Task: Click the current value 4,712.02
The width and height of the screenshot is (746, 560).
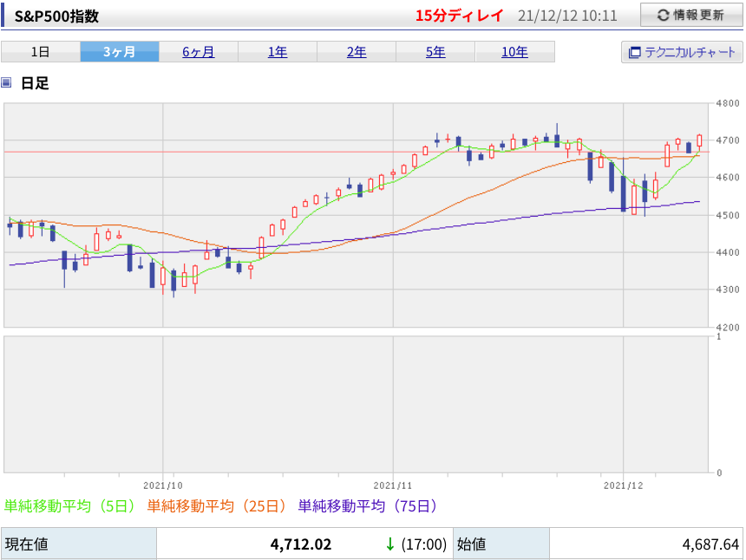Action: [301, 544]
